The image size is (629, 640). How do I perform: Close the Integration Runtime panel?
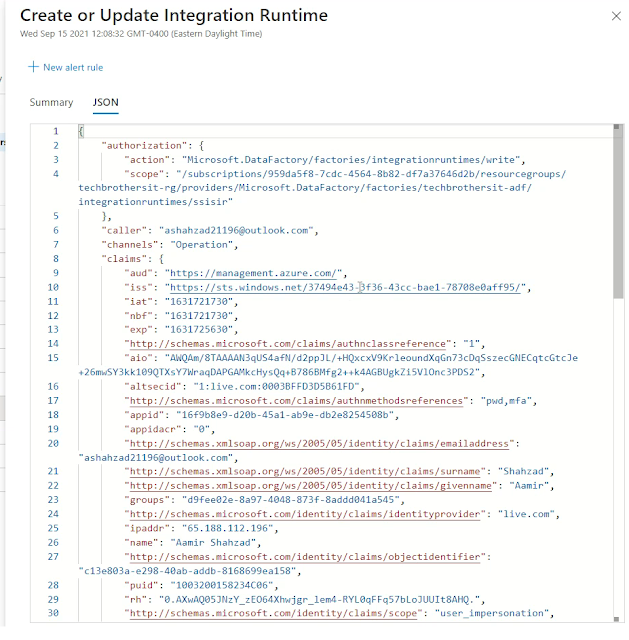pos(616,16)
